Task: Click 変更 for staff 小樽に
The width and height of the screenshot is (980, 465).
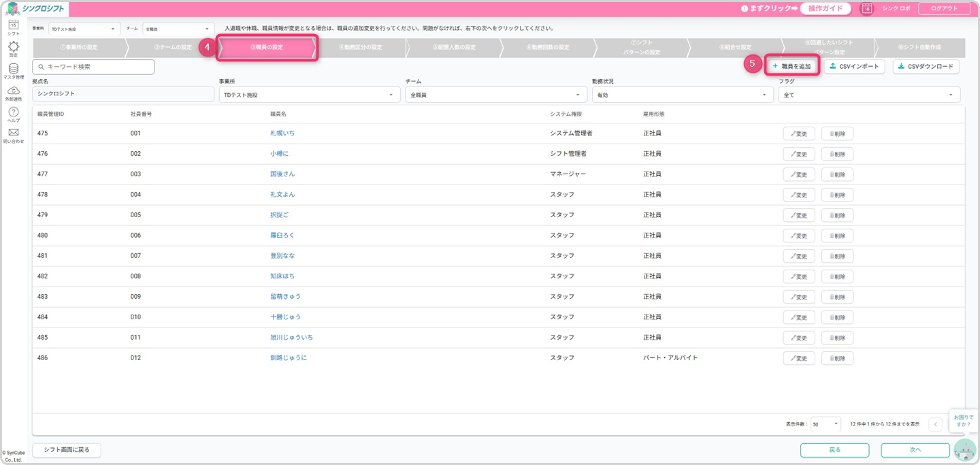Action: point(799,154)
